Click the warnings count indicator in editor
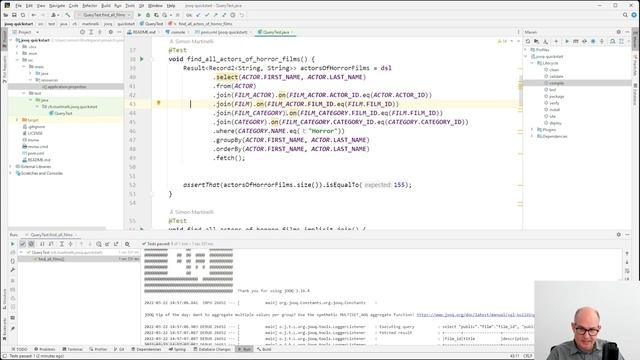This screenshot has height=360, width=640. click(x=502, y=41)
